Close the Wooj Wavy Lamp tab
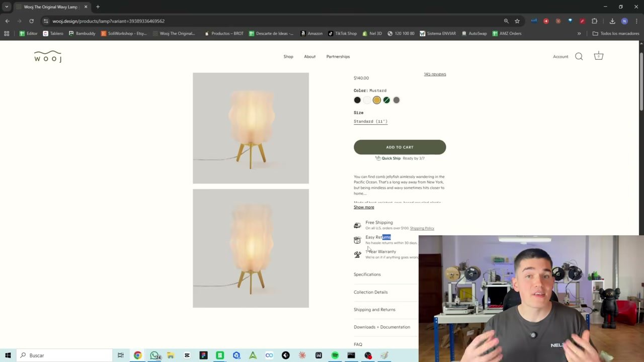 point(86,7)
